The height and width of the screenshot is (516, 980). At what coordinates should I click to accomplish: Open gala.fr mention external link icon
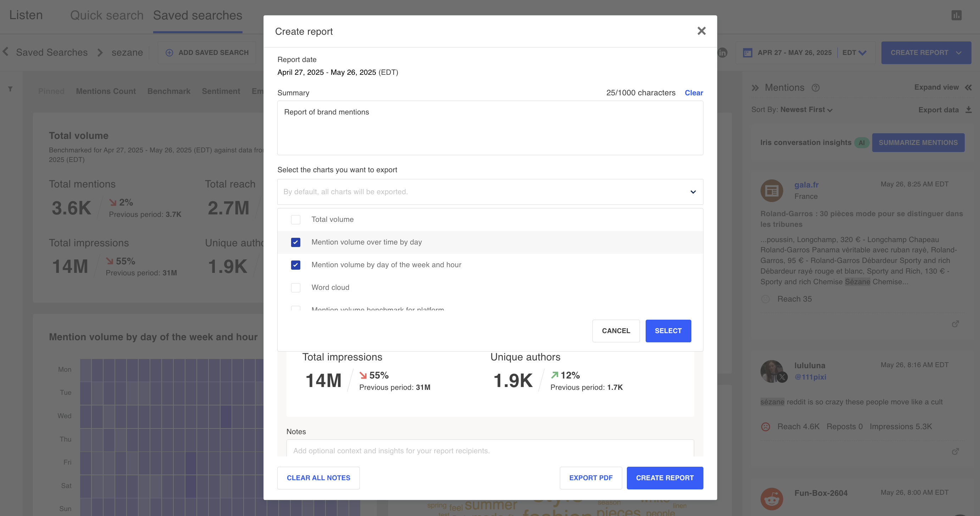pyautogui.click(x=955, y=324)
